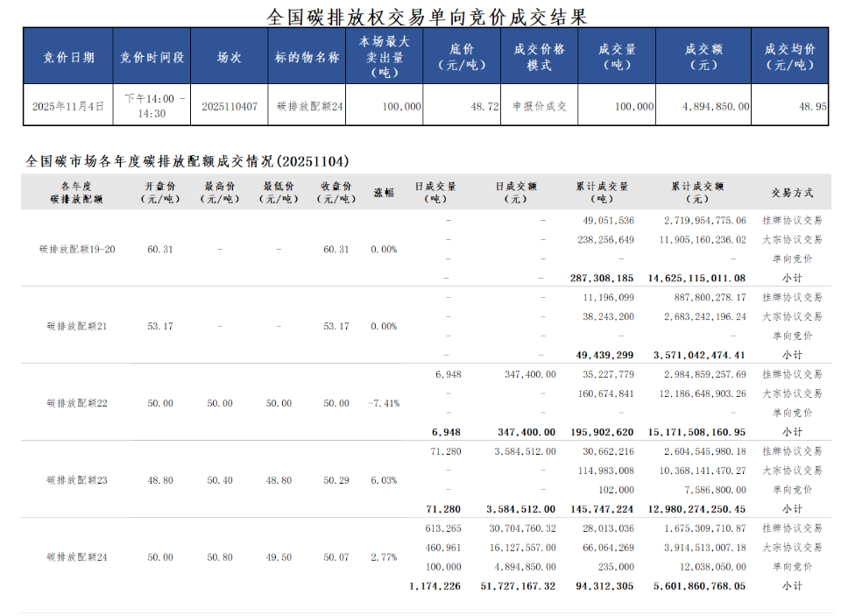This screenshot has height=616, width=841.
Task: Click the 6.03% change value
Action: click(x=384, y=480)
